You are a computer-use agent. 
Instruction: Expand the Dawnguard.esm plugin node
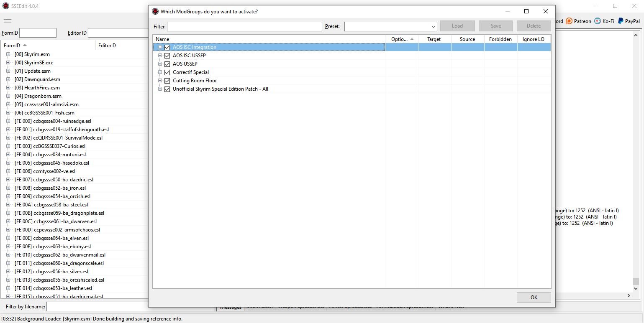8,79
